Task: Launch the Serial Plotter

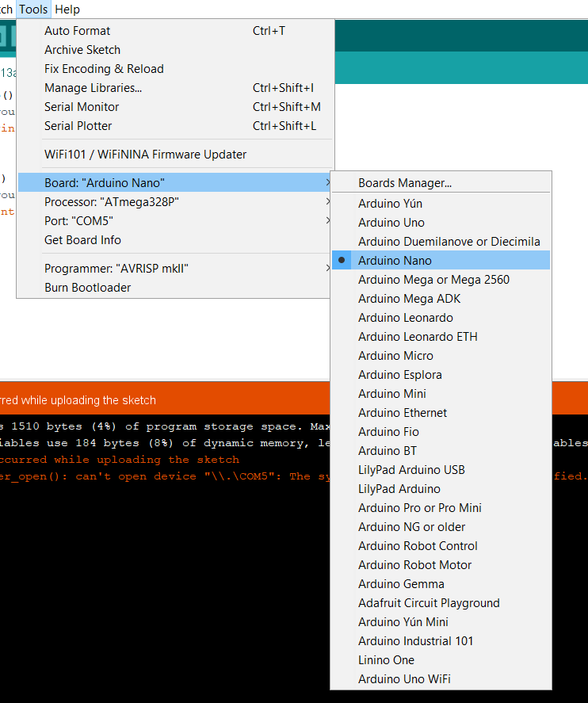Action: tap(175, 126)
